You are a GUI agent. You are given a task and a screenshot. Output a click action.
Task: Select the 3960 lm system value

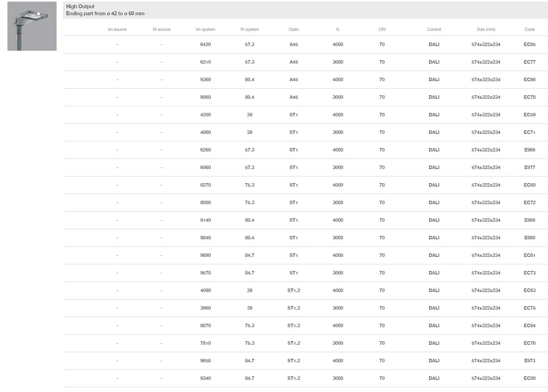(205, 308)
